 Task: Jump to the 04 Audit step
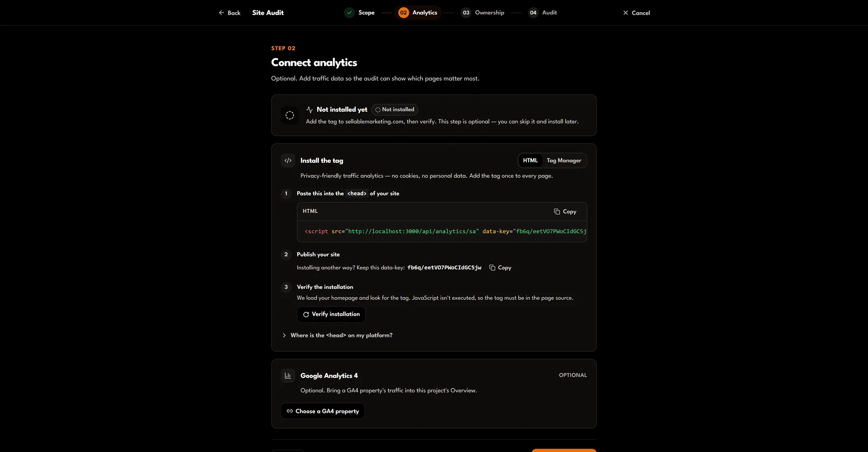point(542,13)
